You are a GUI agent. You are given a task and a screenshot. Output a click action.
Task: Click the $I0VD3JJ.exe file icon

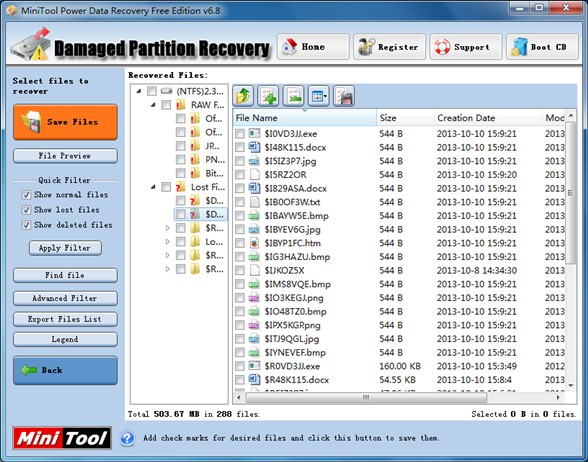254,134
